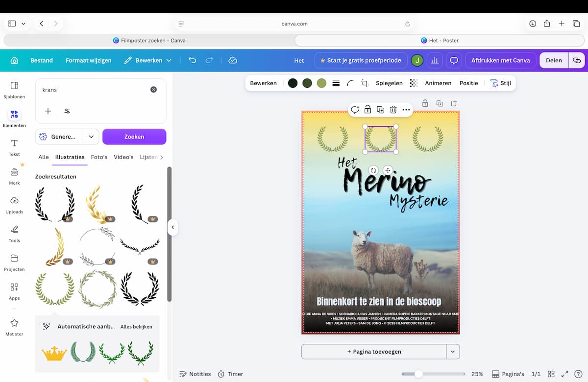The image size is (588, 382).
Task: Copy share link icon beside Delen
Action: (x=577, y=60)
